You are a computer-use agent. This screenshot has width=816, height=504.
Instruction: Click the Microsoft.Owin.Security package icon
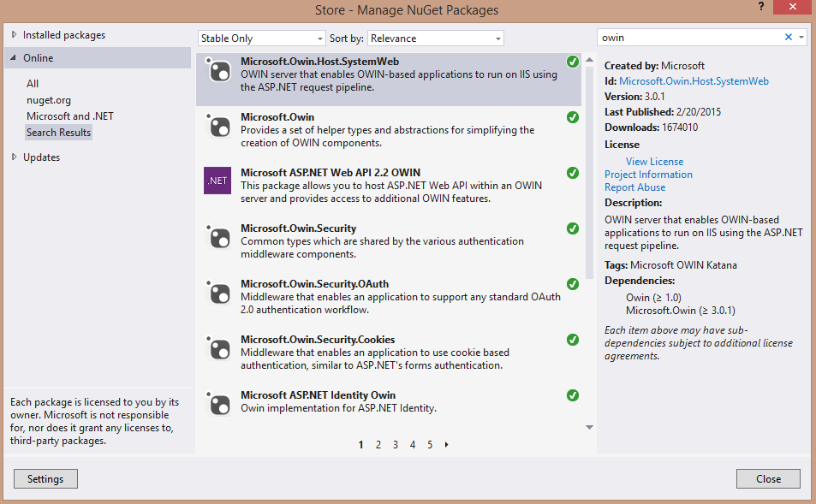(x=218, y=237)
